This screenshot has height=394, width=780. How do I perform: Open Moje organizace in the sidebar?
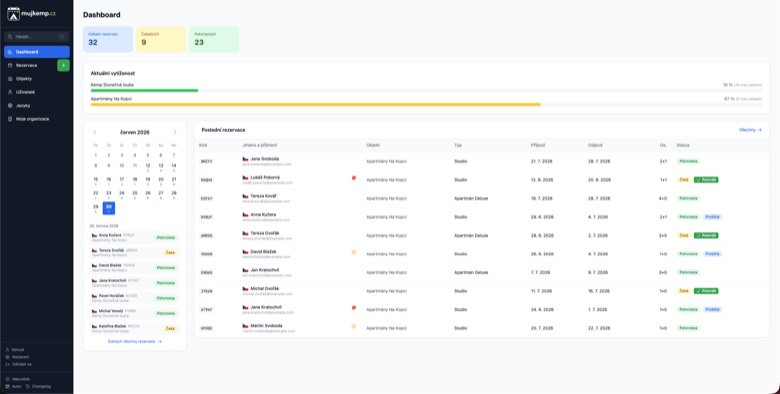tap(37, 119)
